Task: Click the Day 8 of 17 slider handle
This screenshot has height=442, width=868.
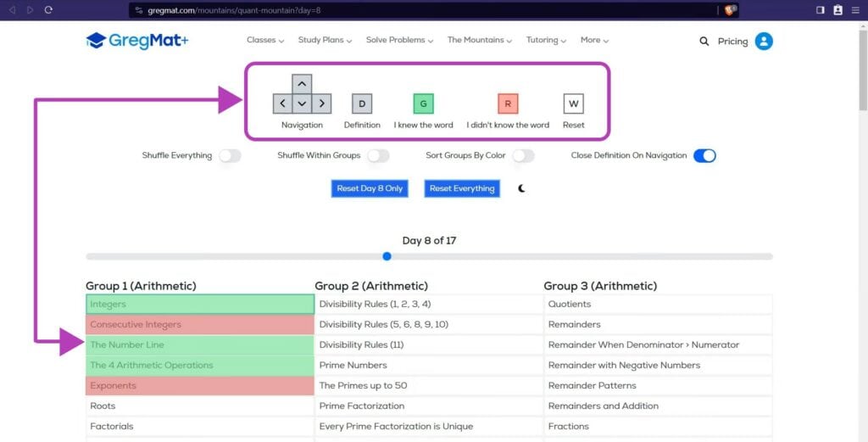Action: (x=387, y=256)
